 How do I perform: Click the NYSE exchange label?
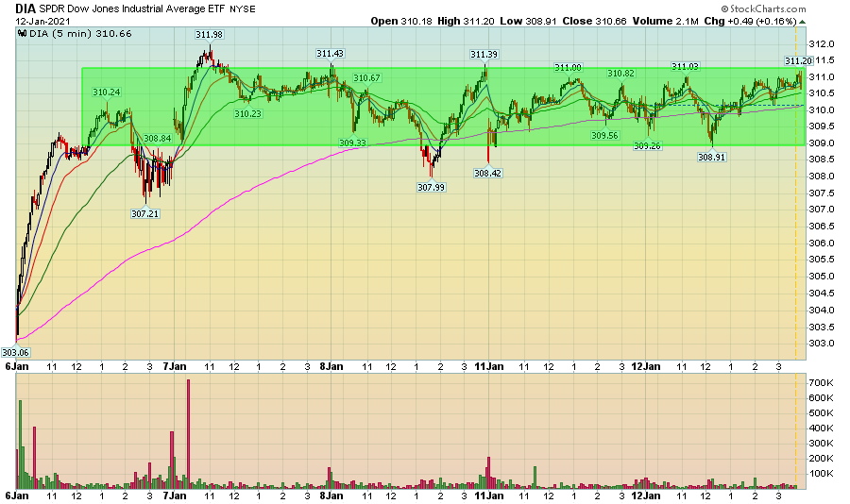point(243,9)
